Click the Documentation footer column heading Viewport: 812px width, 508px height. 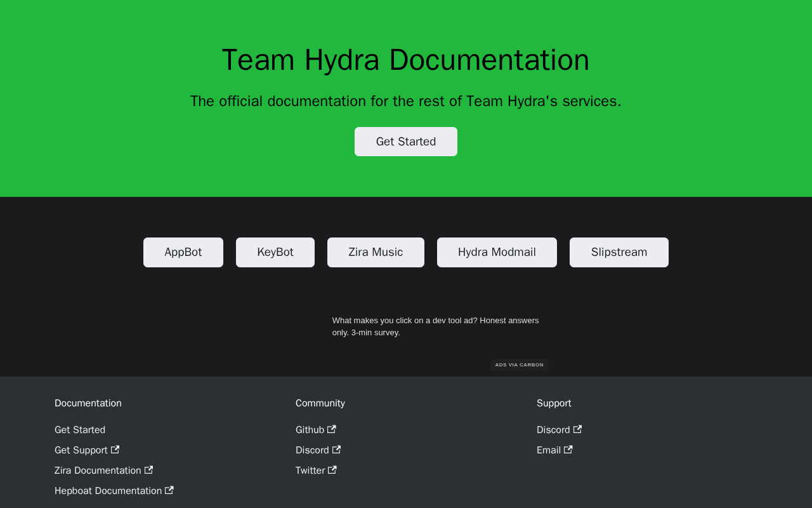(x=88, y=403)
